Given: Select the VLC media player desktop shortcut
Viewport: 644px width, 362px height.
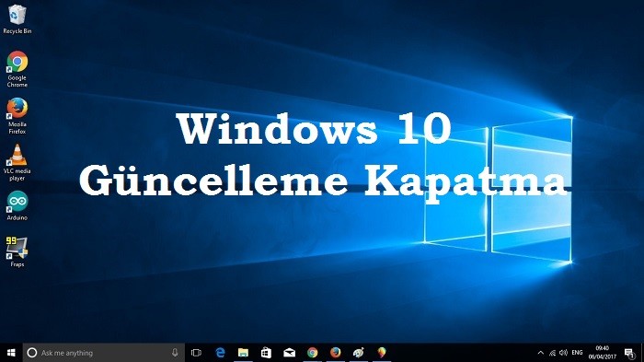Looking at the screenshot, I should pos(17,162).
